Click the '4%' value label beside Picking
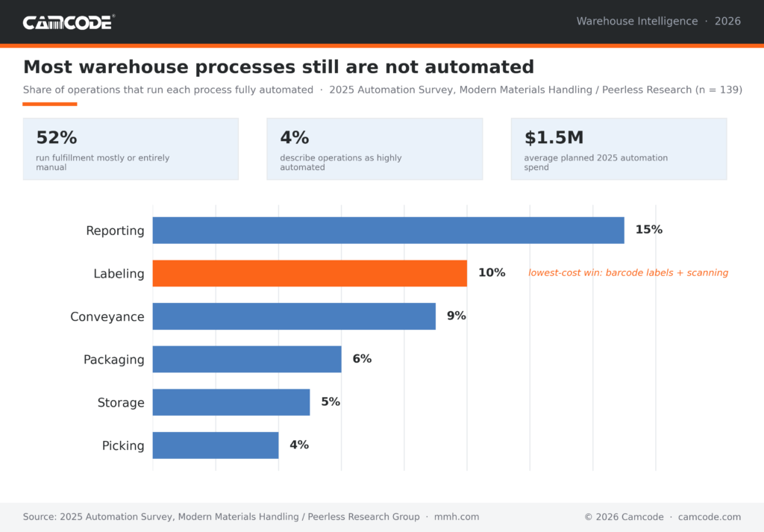 [x=299, y=444]
